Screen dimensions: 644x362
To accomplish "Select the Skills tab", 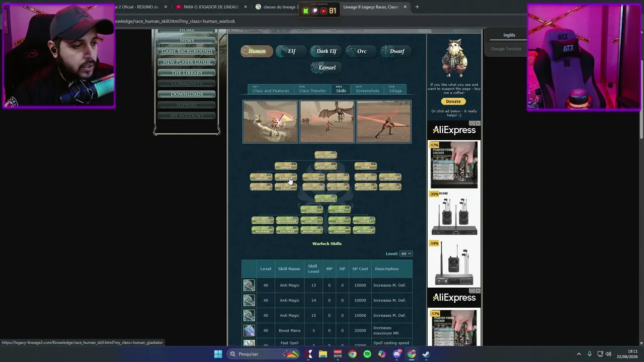I will (x=341, y=89).
